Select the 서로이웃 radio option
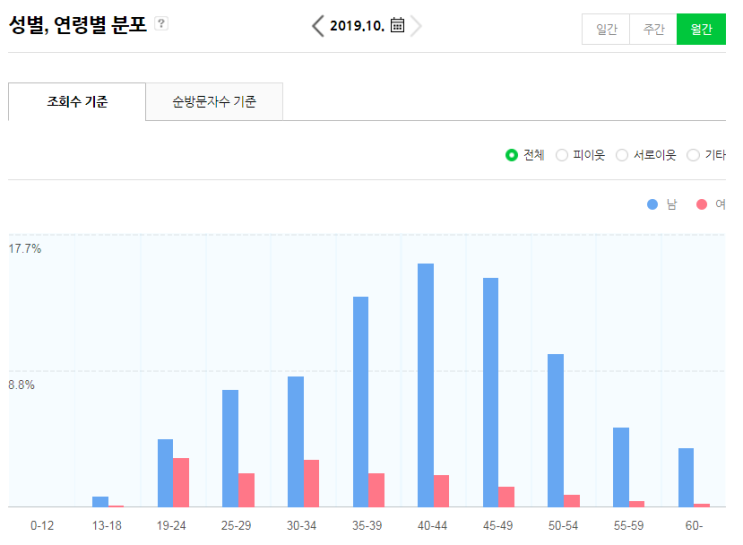Viewport: 743px width, 545px height. 622,155
